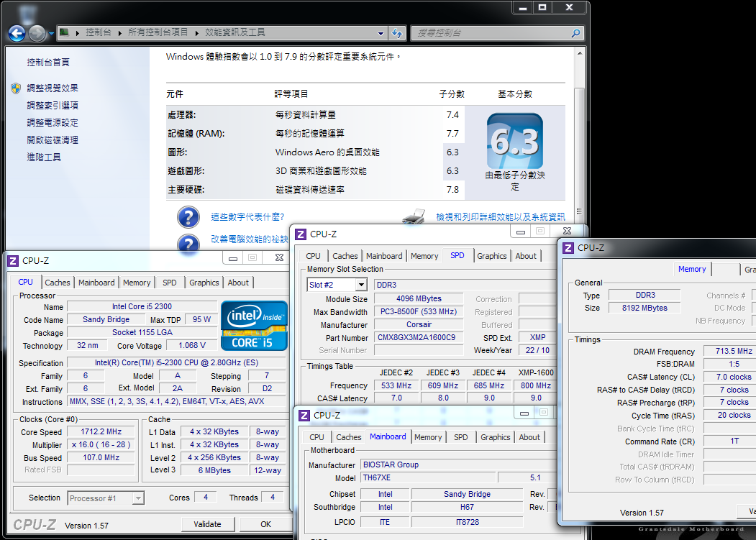
Task: Select CPU tab in SPD CPU-Z window
Action: coord(313,256)
